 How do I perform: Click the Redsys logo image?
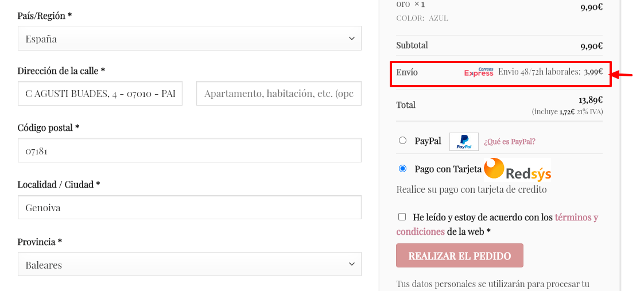click(517, 169)
